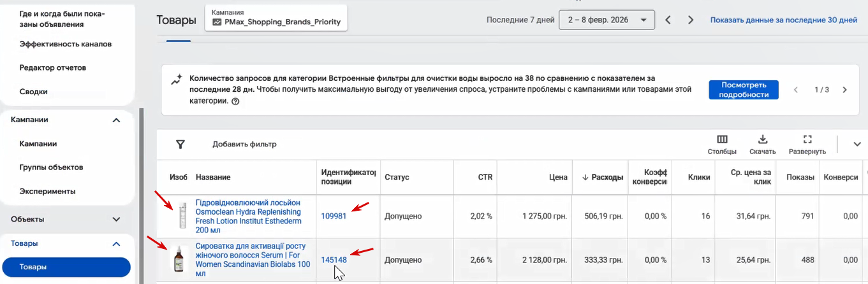Click the Посмотреть подробности button
Viewport: 868px width, 284px height.
(x=744, y=90)
